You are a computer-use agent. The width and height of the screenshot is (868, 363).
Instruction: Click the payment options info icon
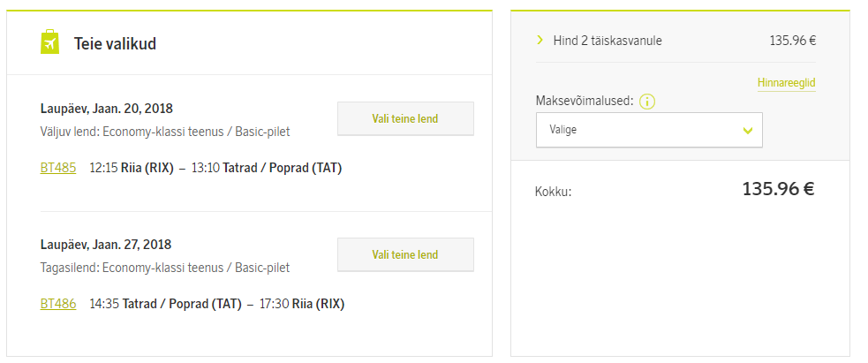click(x=647, y=102)
